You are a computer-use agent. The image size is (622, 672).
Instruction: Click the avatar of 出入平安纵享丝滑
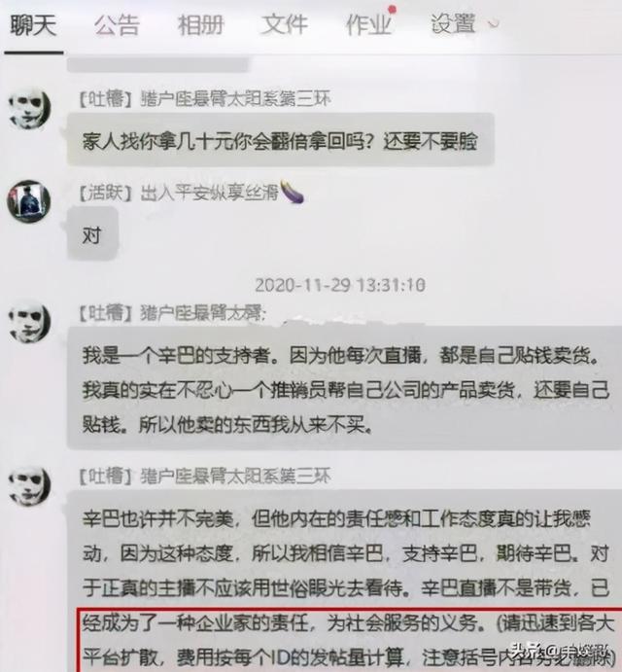pos(29,201)
